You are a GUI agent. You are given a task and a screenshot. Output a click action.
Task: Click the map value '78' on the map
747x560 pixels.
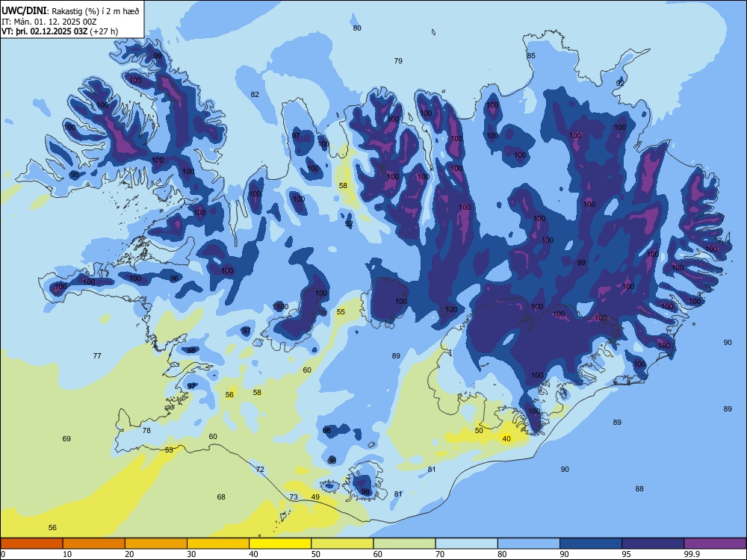(146, 430)
